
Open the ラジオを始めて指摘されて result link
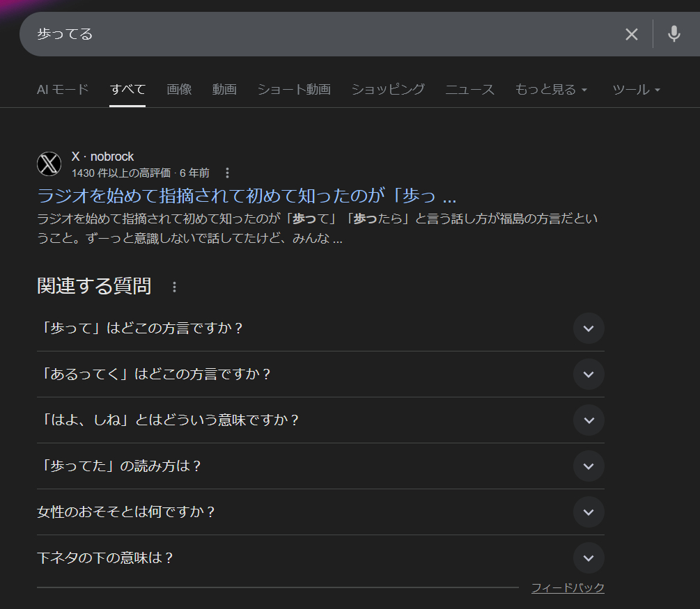coord(247,195)
